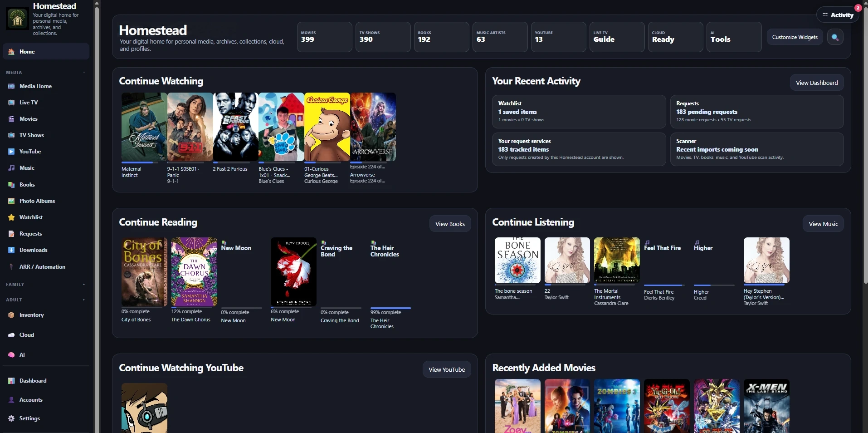Open the Curious George poster
The image size is (868, 433).
click(x=327, y=127)
